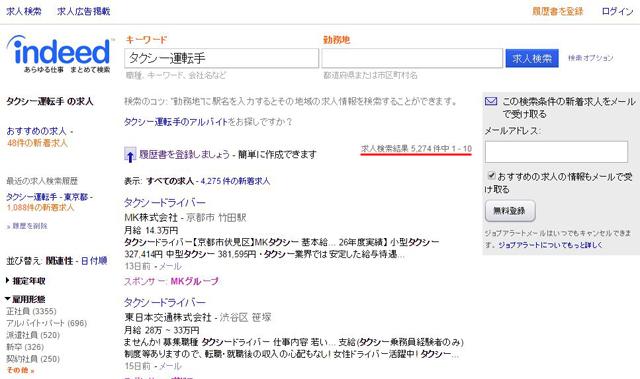Open MKグループ sponsor link
The height and width of the screenshot is (379, 640).
[x=194, y=281]
